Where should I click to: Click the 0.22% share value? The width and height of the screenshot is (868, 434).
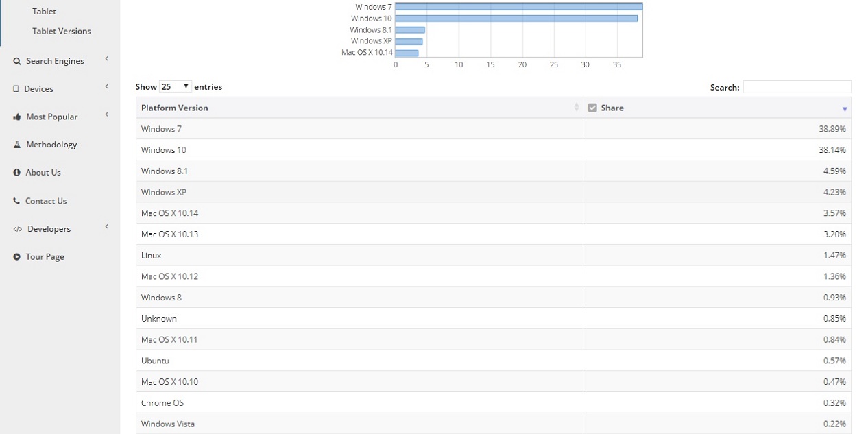834,424
